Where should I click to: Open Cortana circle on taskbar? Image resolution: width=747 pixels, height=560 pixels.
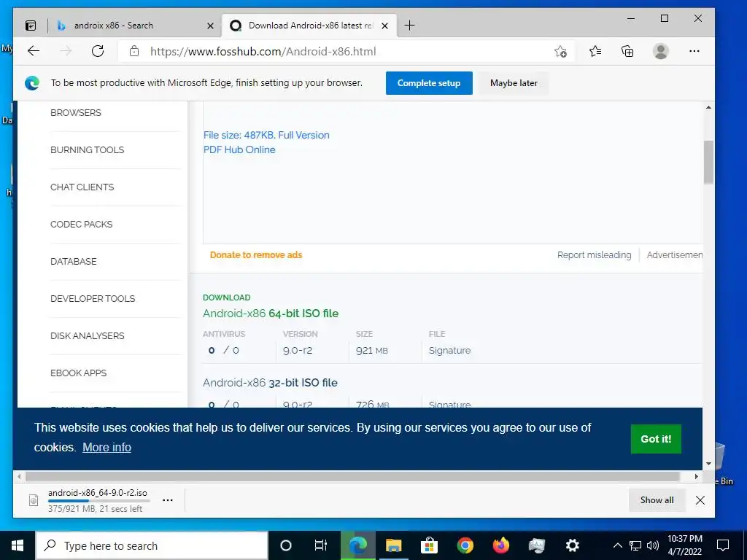[x=286, y=545]
